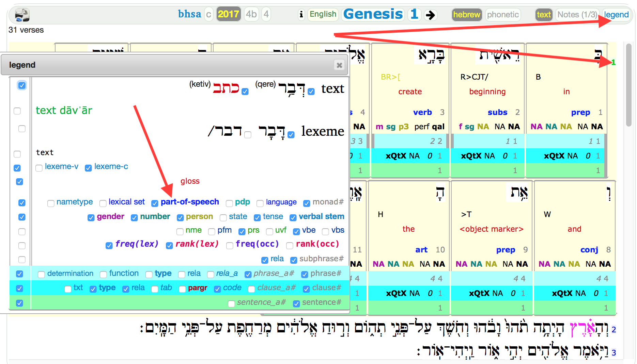637x364 pixels.
Task: Close the legend panel with the x
Action: [x=339, y=65]
